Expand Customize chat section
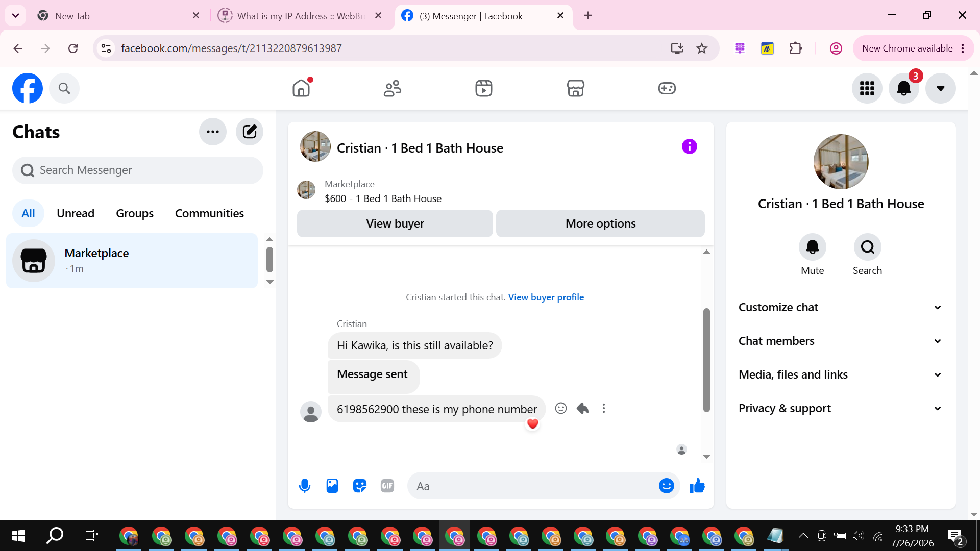Viewport: 980px width, 551px height. point(841,307)
